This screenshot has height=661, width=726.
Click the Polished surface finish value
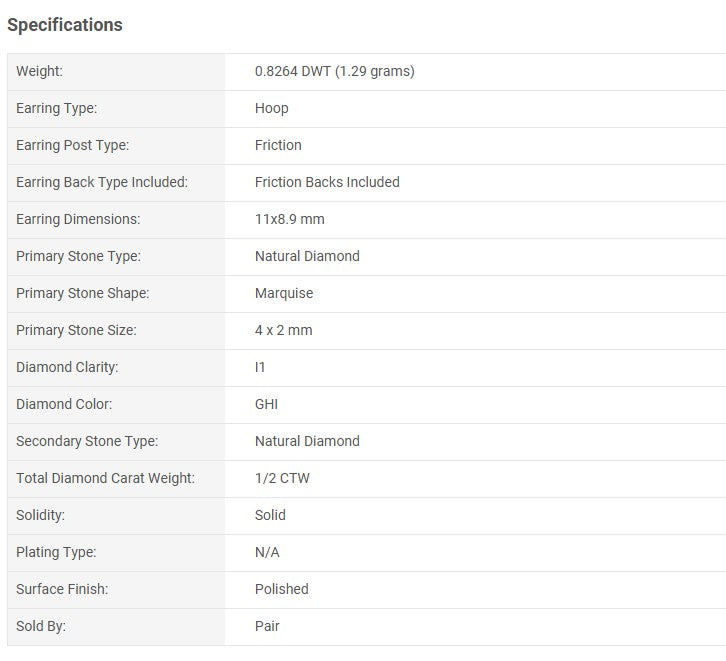(281, 589)
